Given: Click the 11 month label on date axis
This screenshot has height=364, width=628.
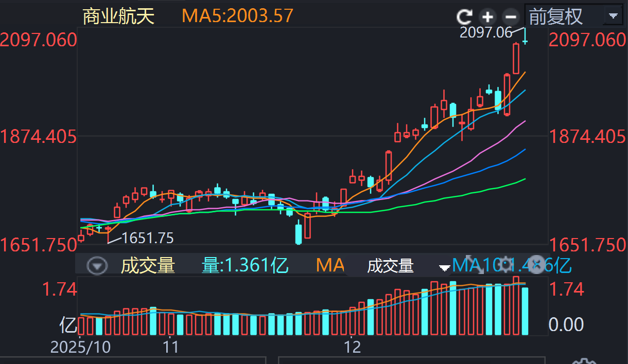Looking at the screenshot, I should pos(170,347).
